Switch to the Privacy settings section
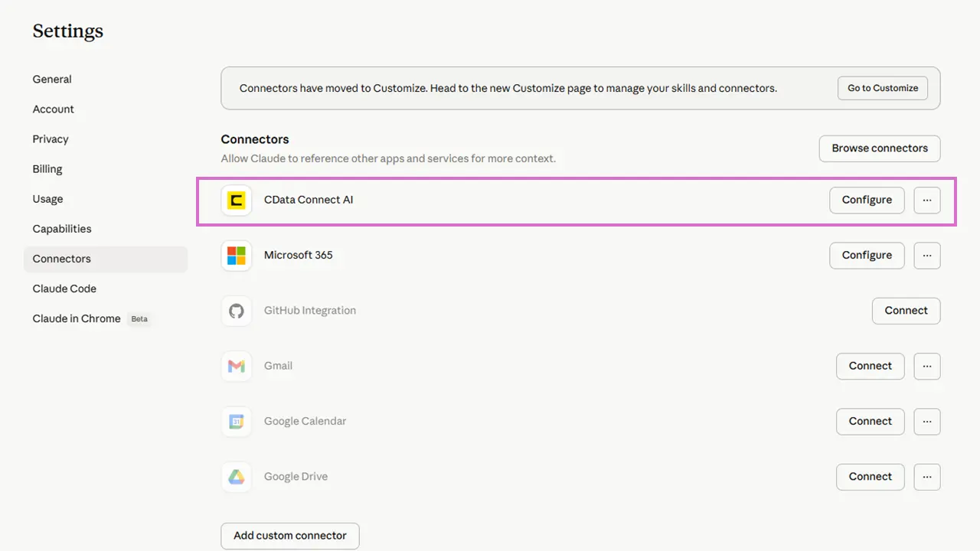The image size is (980, 551). [51, 139]
